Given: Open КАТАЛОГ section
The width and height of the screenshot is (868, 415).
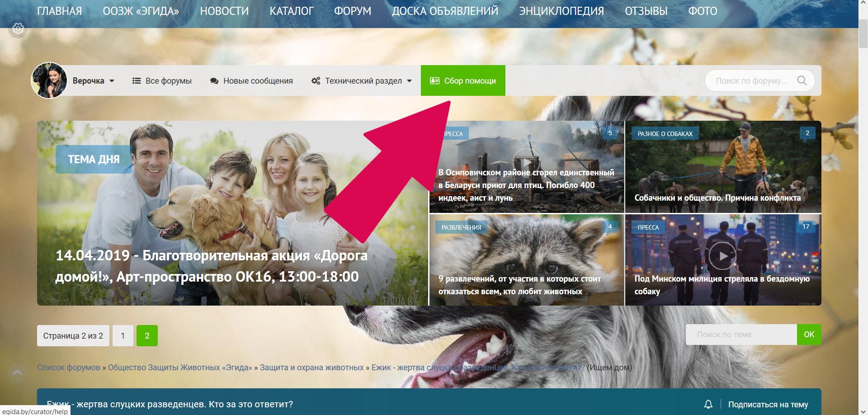Looking at the screenshot, I should pos(292,11).
